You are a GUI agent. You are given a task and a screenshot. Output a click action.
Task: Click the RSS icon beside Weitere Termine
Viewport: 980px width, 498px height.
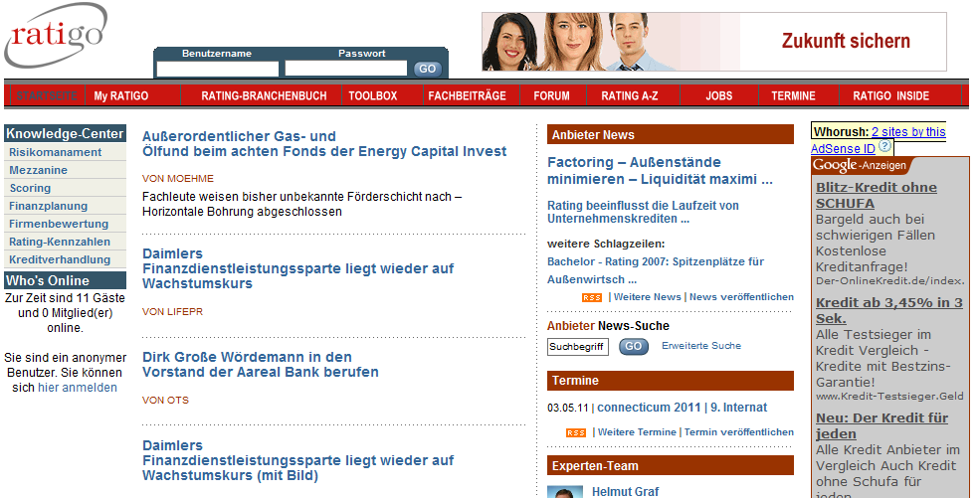click(576, 432)
